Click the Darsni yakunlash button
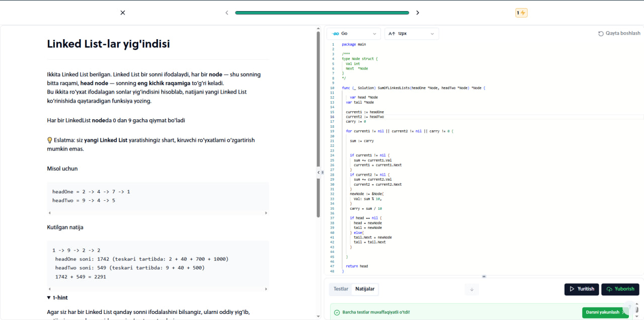The height and width of the screenshot is (320, 644). pos(605,312)
